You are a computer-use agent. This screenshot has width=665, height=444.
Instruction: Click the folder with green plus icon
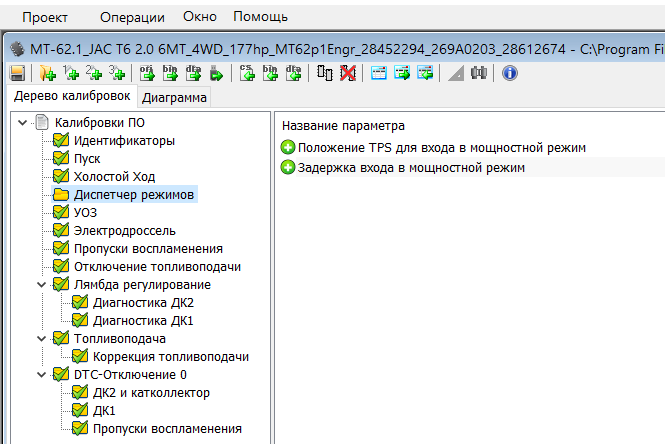(x=47, y=73)
